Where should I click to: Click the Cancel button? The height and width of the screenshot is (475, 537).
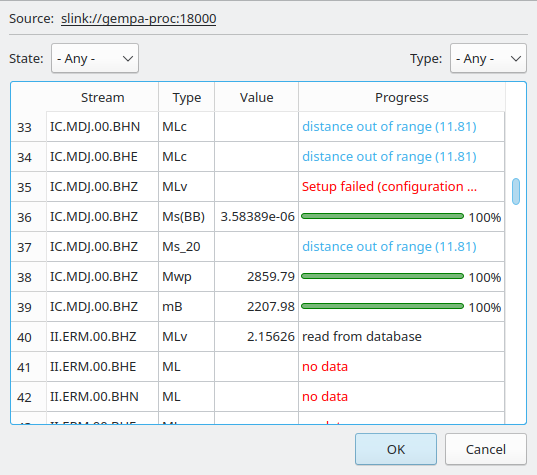(486, 449)
